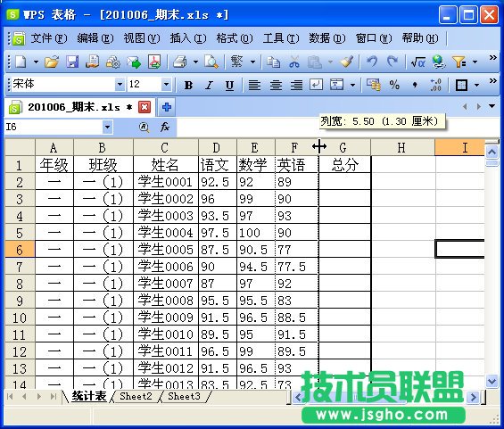Expand the traditional Chinese conversion dropdown
Image resolution: width=504 pixels, height=429 pixels.
tap(252, 62)
